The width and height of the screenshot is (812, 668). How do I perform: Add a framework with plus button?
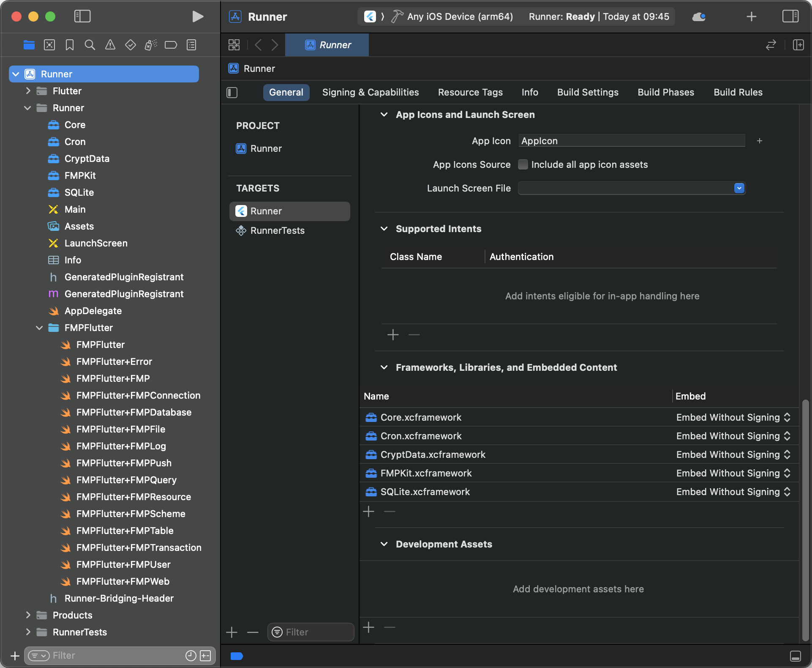pos(368,512)
